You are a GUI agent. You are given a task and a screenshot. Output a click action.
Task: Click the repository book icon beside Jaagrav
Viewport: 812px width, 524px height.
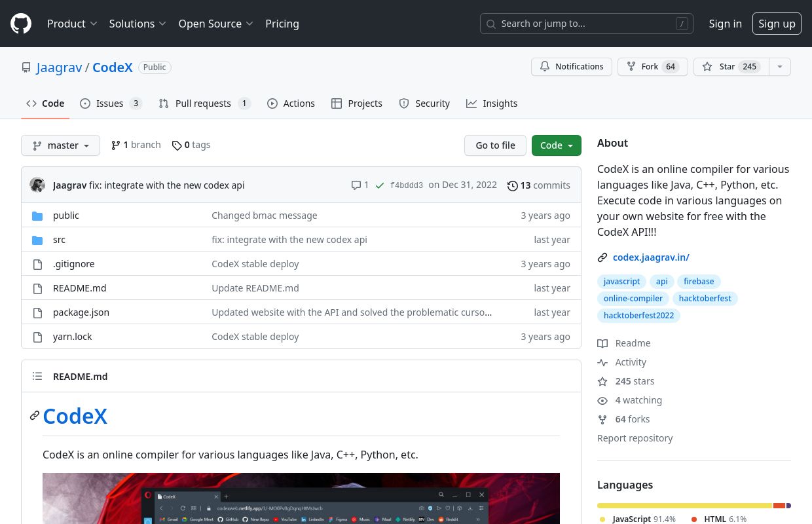(x=26, y=67)
